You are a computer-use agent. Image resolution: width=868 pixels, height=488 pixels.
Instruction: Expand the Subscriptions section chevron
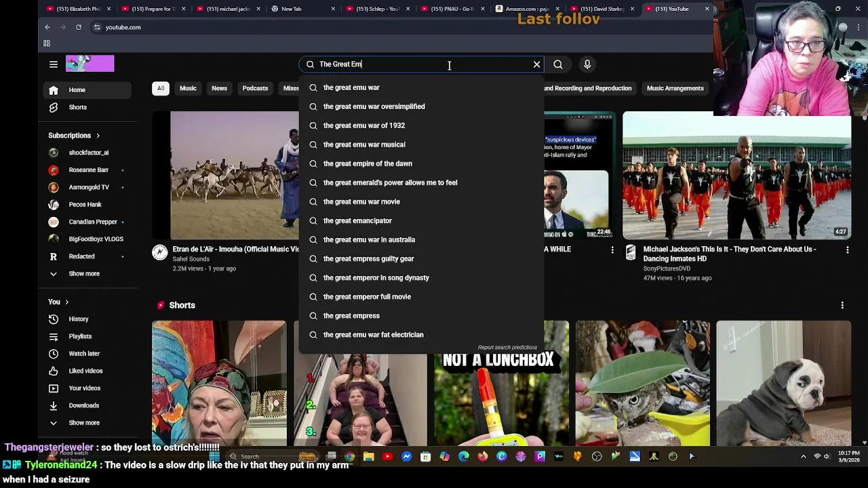98,136
